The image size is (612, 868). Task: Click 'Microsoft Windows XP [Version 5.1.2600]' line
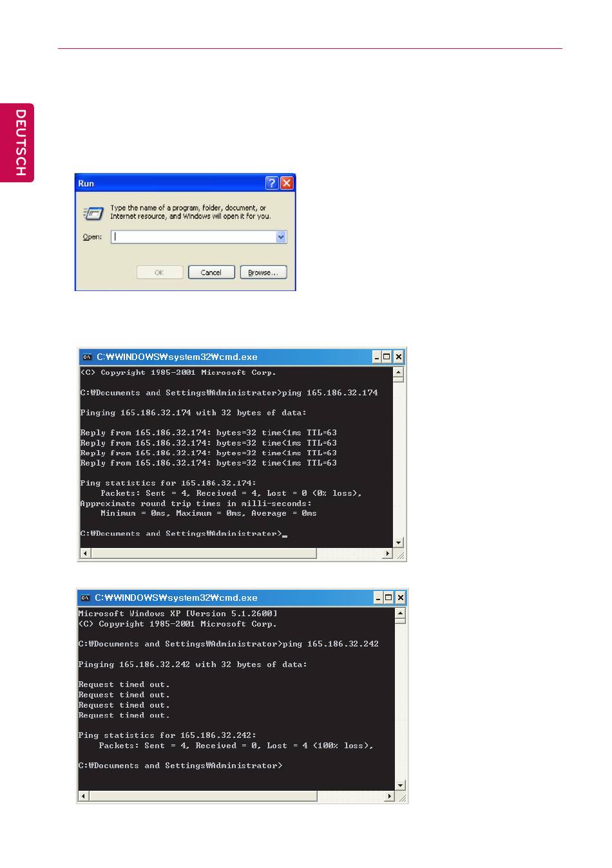tap(178, 614)
